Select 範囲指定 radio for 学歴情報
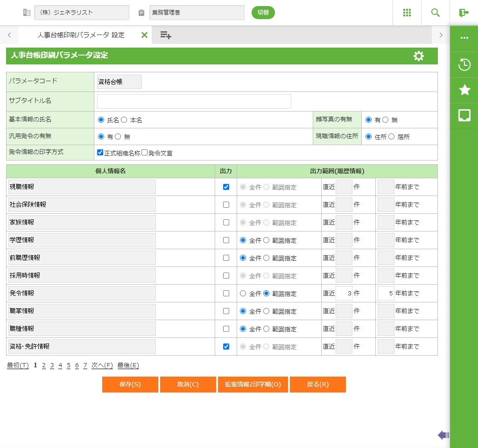Image resolution: width=478 pixels, height=448 pixels. point(267,240)
